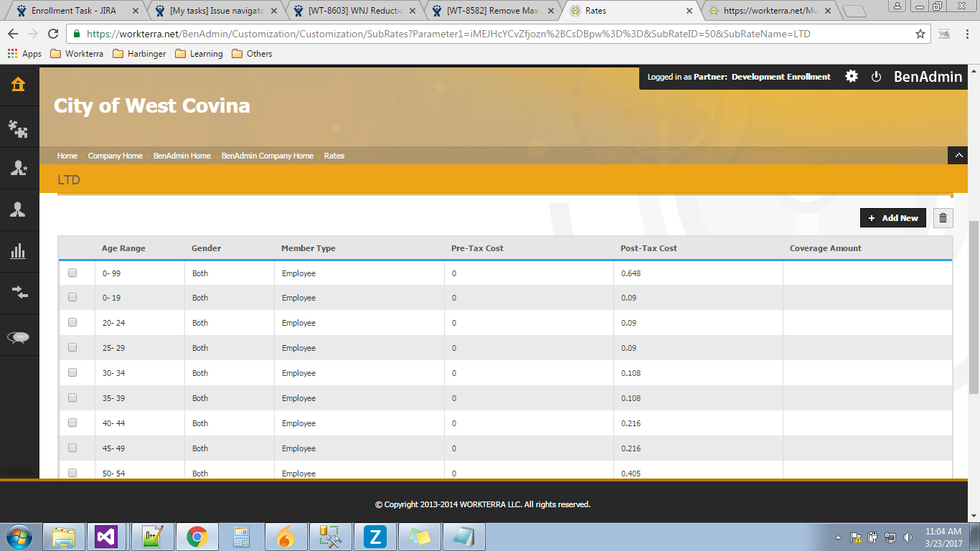Check the box for age range 0- 99

72,273
